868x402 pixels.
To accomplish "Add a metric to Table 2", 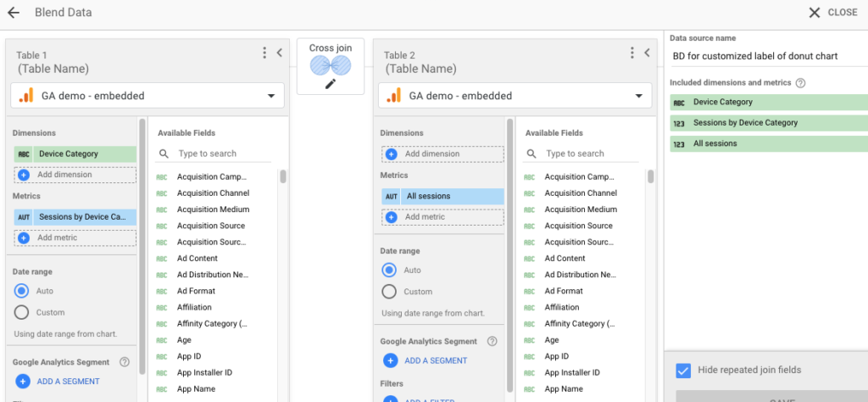I will (442, 217).
